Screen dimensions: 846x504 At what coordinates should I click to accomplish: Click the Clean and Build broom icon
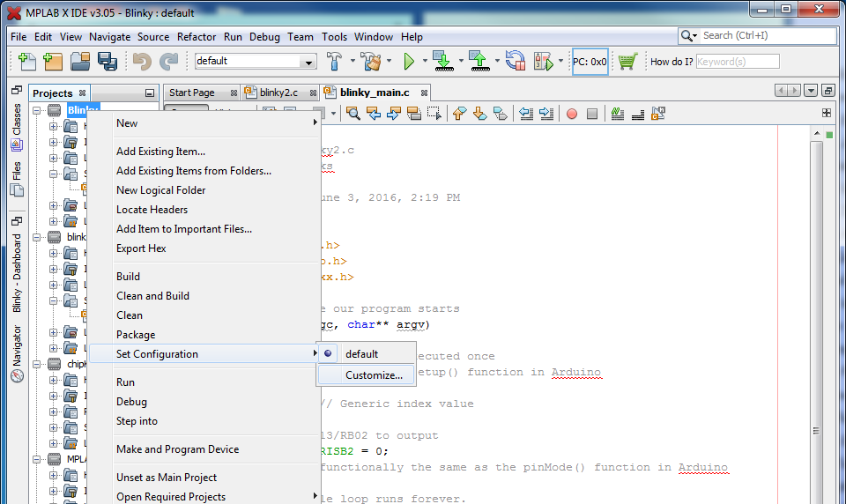click(x=371, y=61)
